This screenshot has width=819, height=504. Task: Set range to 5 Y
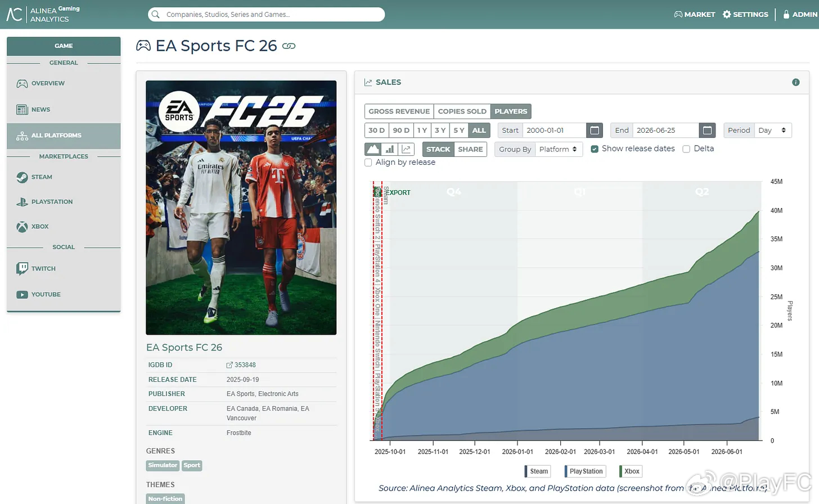coord(459,130)
